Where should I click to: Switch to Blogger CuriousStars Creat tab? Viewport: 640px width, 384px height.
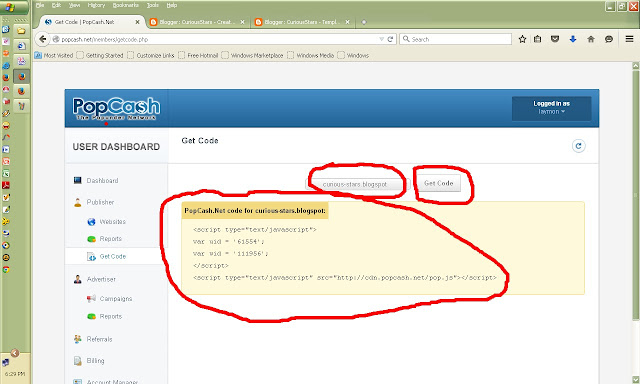pos(197,22)
